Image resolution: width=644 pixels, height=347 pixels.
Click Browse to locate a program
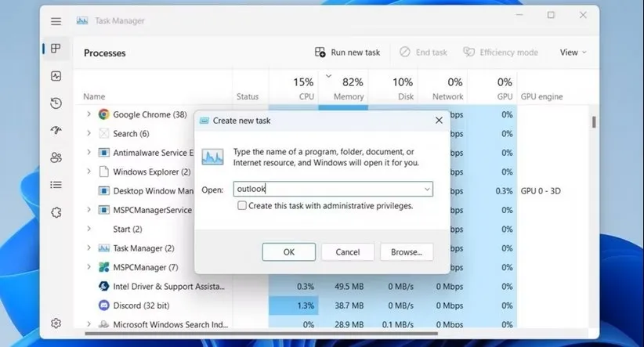(406, 251)
